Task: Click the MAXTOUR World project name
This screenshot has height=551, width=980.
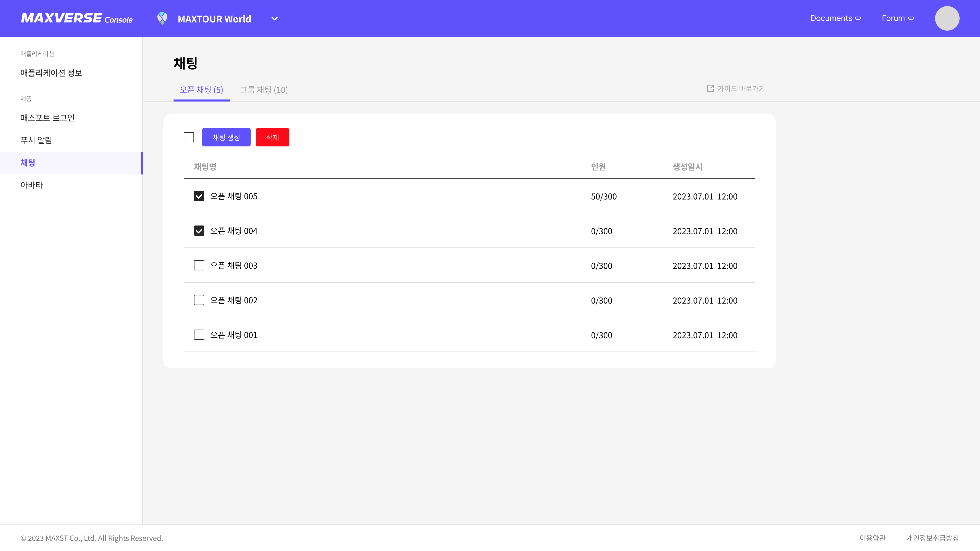Action: (x=214, y=19)
